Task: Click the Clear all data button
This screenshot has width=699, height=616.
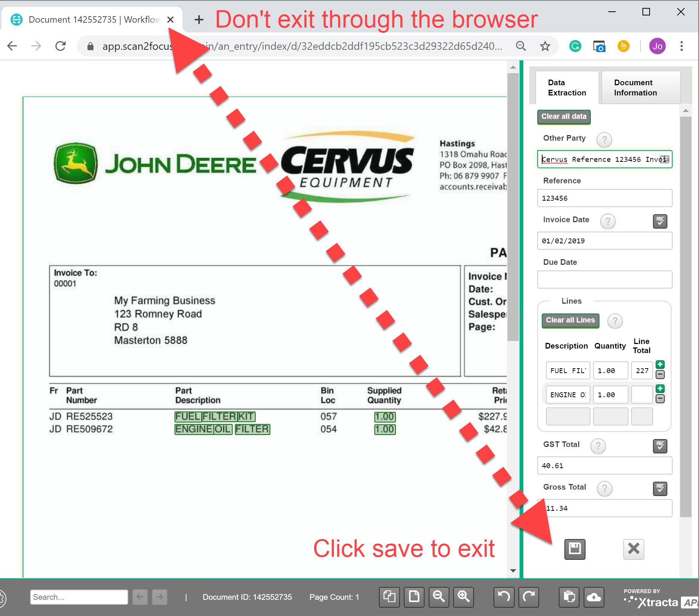Action: pyautogui.click(x=564, y=117)
